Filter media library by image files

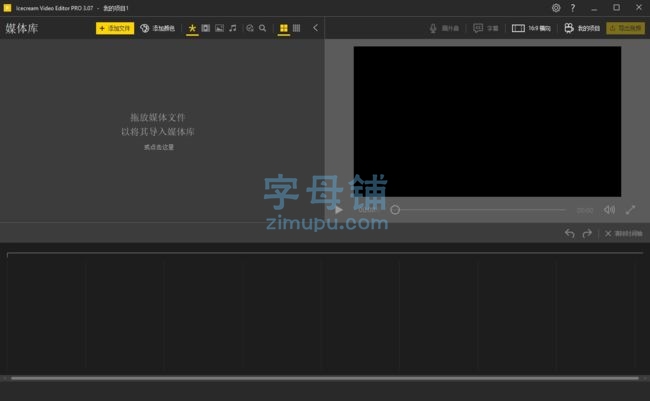[219, 28]
